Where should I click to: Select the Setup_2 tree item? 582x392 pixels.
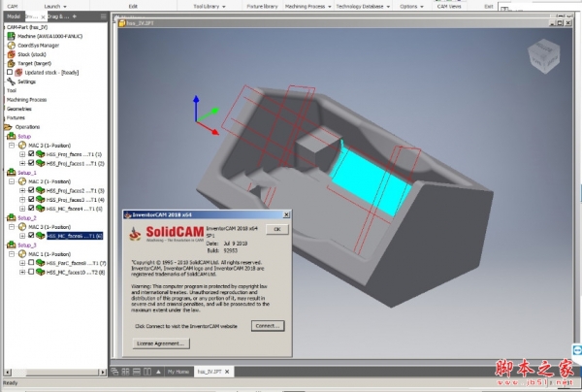point(25,218)
